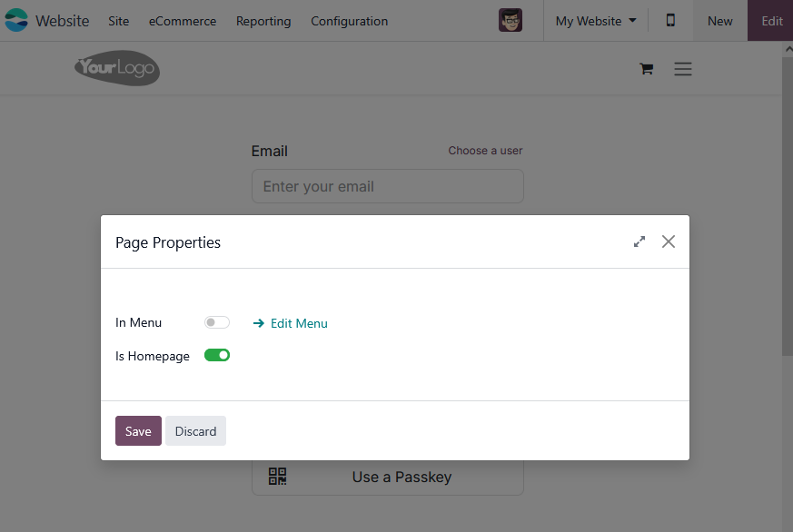Image resolution: width=793 pixels, height=532 pixels.
Task: Open the Site menu
Action: 118,21
